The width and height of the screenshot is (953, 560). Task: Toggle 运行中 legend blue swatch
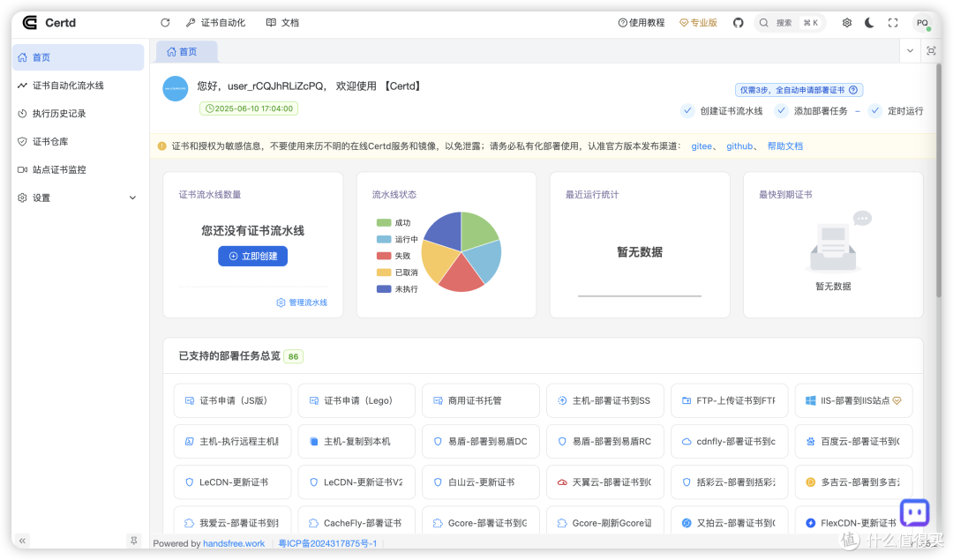384,239
